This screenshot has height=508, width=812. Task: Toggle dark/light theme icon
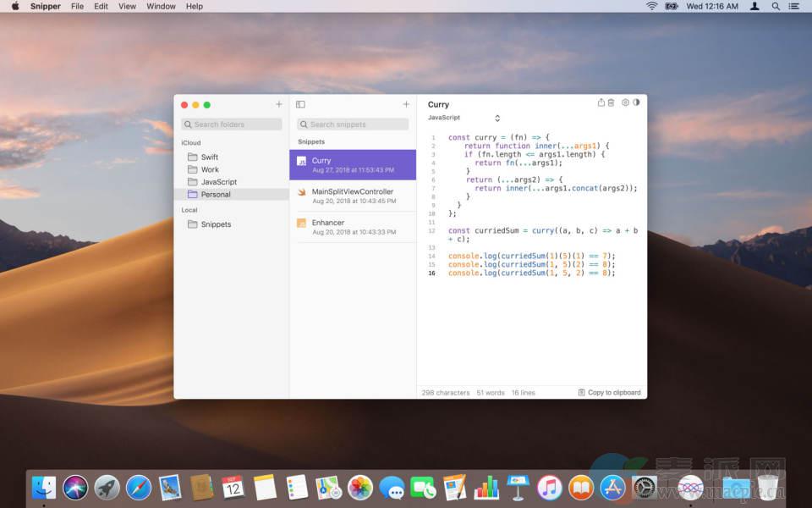636,102
